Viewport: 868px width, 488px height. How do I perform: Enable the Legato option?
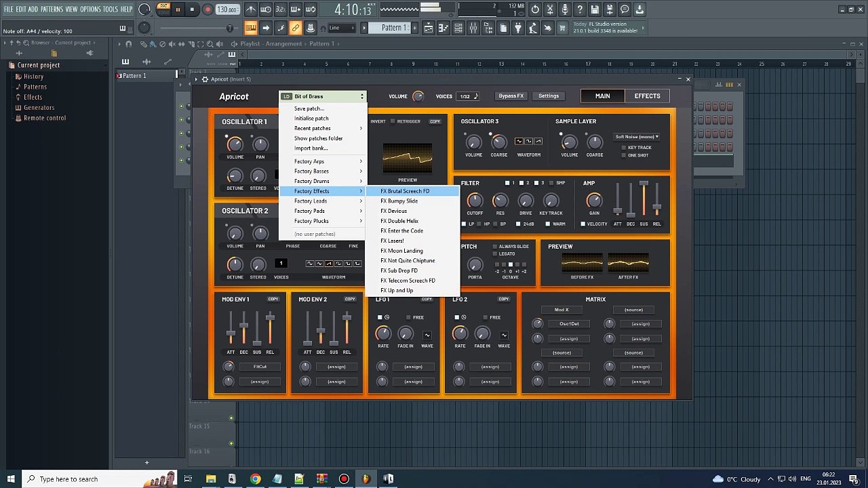[495, 254]
